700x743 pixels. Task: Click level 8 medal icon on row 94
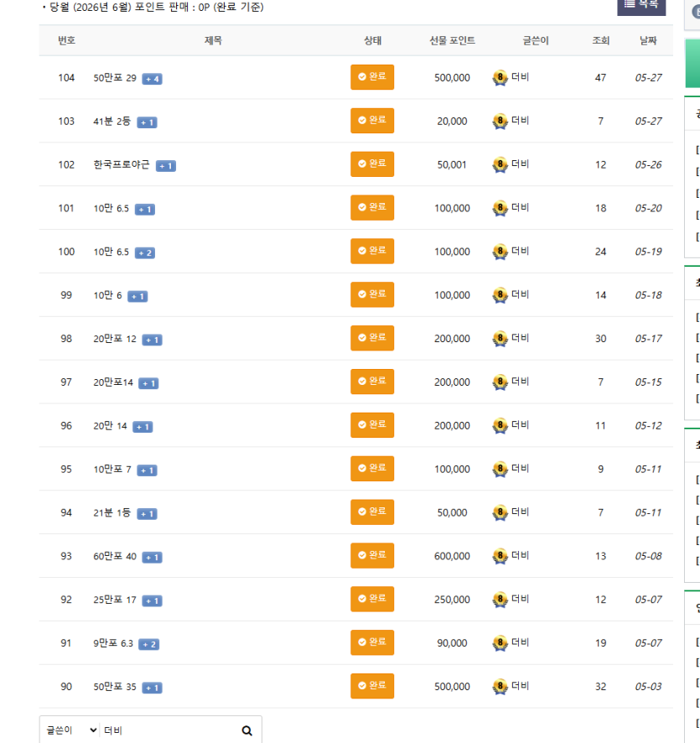[x=500, y=512]
